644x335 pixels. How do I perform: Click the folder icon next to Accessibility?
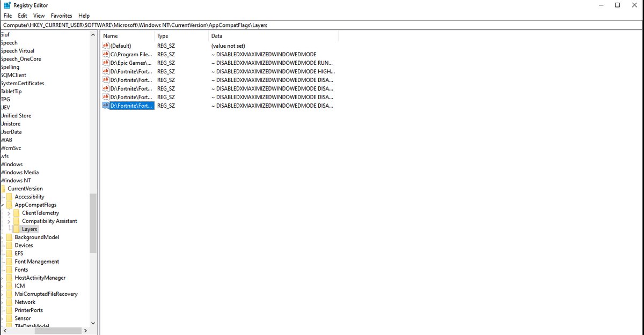(10, 197)
